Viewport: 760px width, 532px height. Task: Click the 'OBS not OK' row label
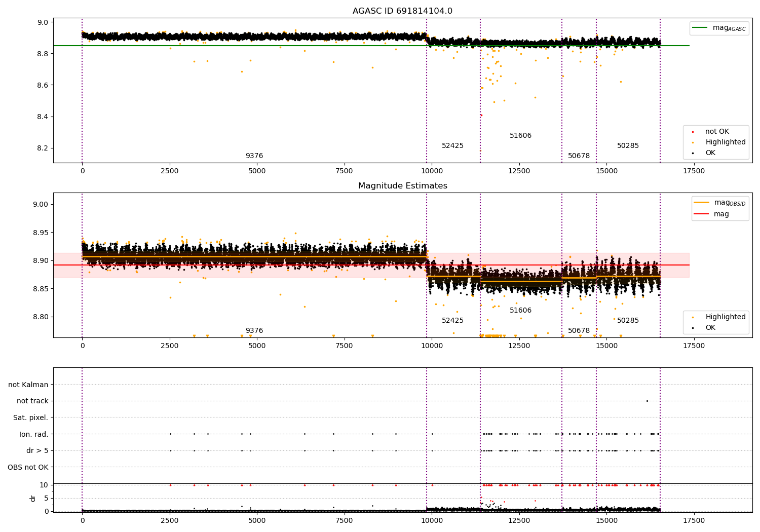tap(28, 467)
